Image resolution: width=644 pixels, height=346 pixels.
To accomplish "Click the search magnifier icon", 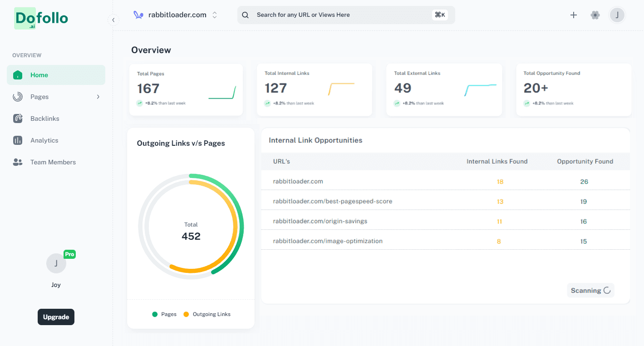I will [x=245, y=15].
